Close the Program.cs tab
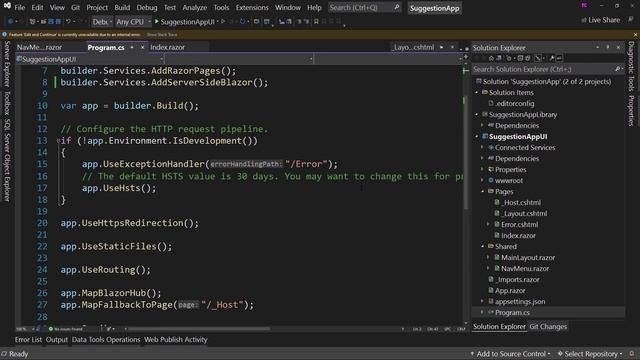The width and height of the screenshot is (640, 360). pos(142,47)
